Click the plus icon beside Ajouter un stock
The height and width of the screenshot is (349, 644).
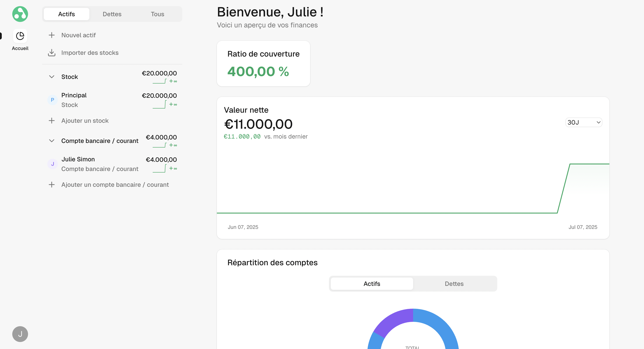(x=51, y=121)
